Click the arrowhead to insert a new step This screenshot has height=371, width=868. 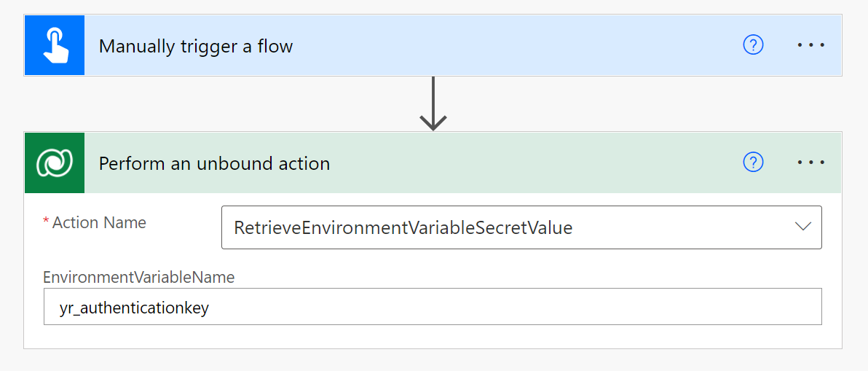433,122
